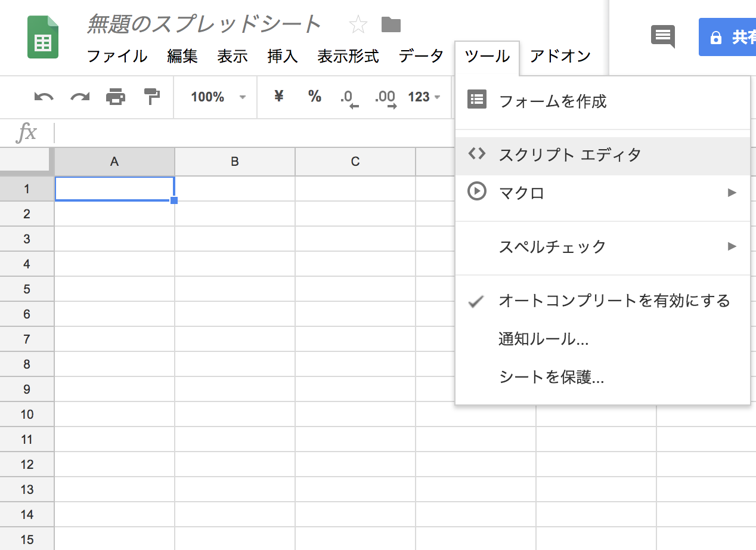Star the spreadsheet

[358, 24]
